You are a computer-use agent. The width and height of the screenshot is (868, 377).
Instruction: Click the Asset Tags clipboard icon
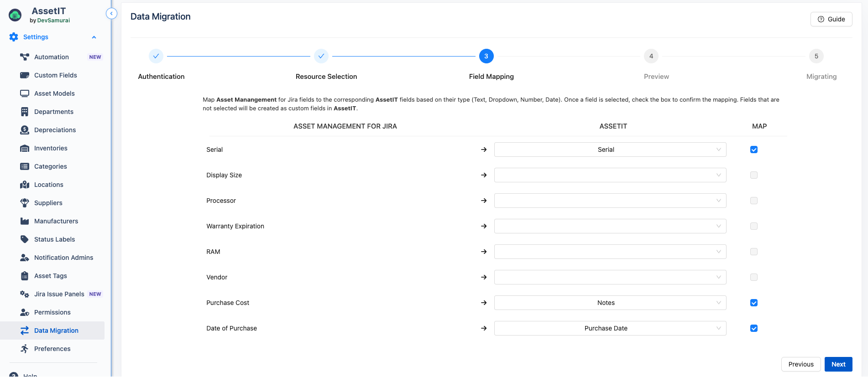(25, 276)
